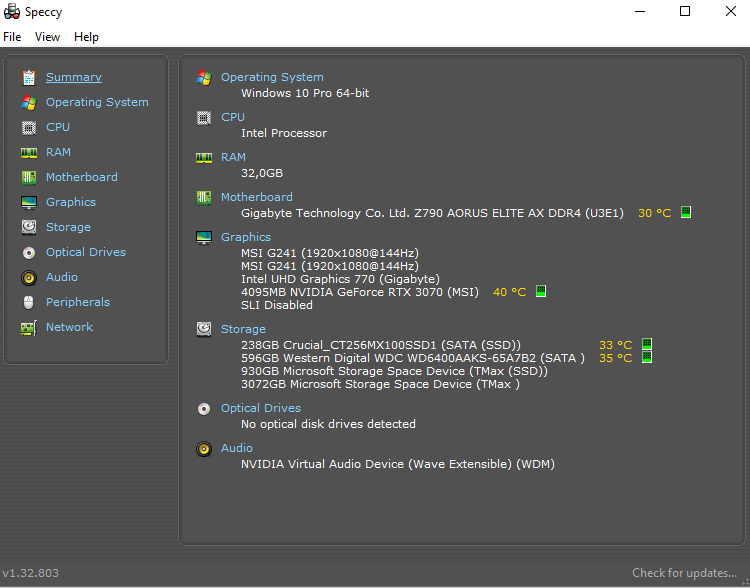Click the Storage heading link in summary
Screen dimensions: 750x588
[243, 329]
